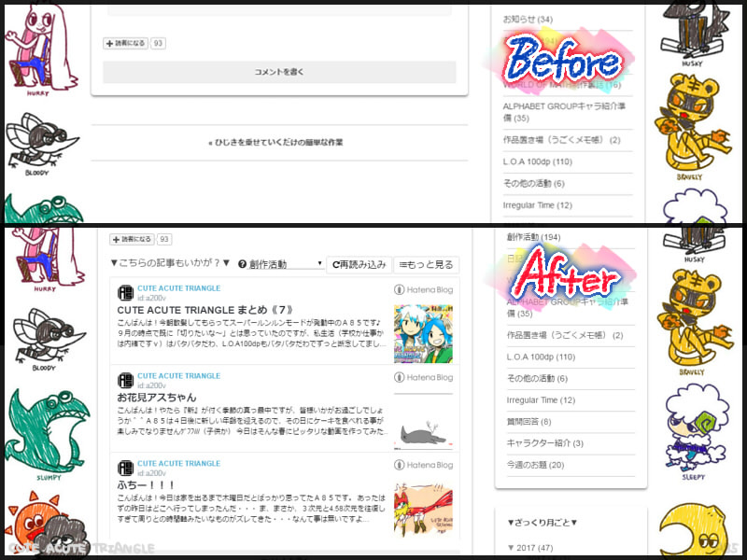
Task: Click blog avatar icon on ふちー!!! card
Action: click(x=125, y=468)
